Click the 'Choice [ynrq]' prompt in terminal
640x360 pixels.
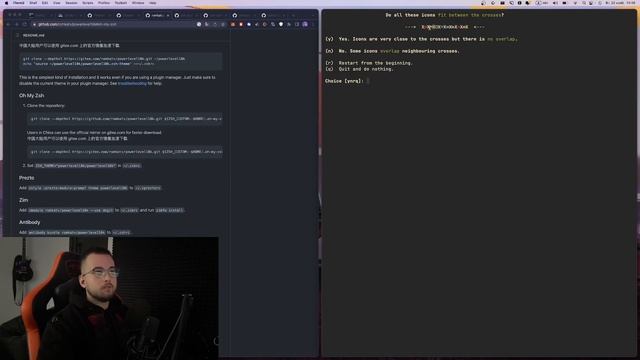point(344,81)
